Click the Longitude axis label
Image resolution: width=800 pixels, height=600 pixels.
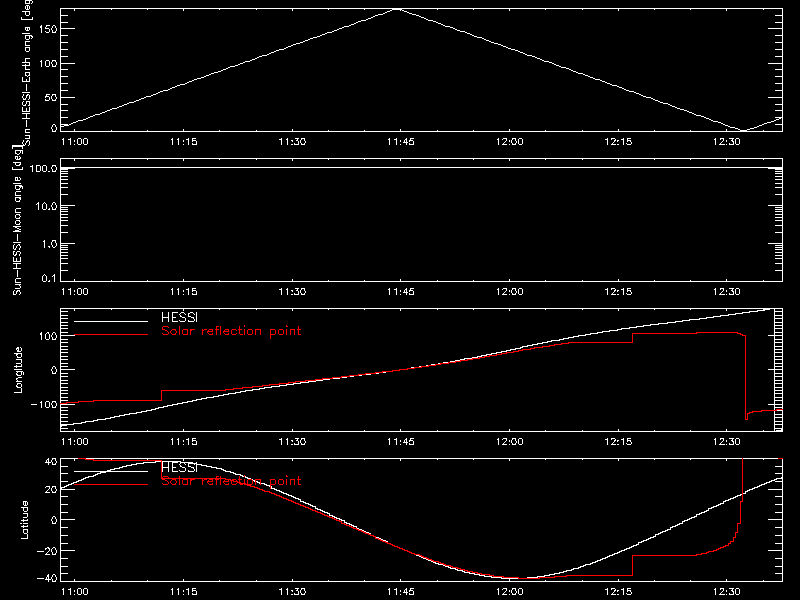click(18, 370)
